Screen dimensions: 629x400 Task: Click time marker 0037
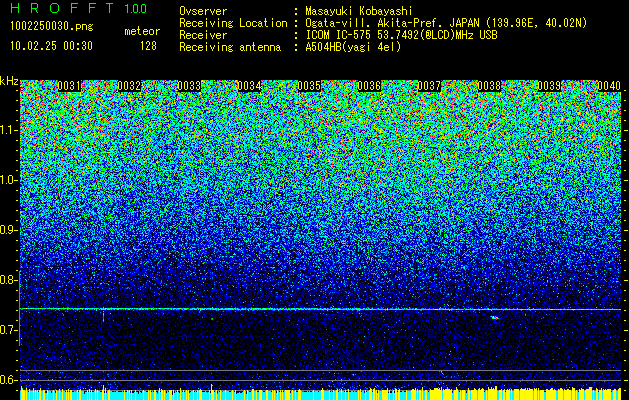(x=429, y=86)
